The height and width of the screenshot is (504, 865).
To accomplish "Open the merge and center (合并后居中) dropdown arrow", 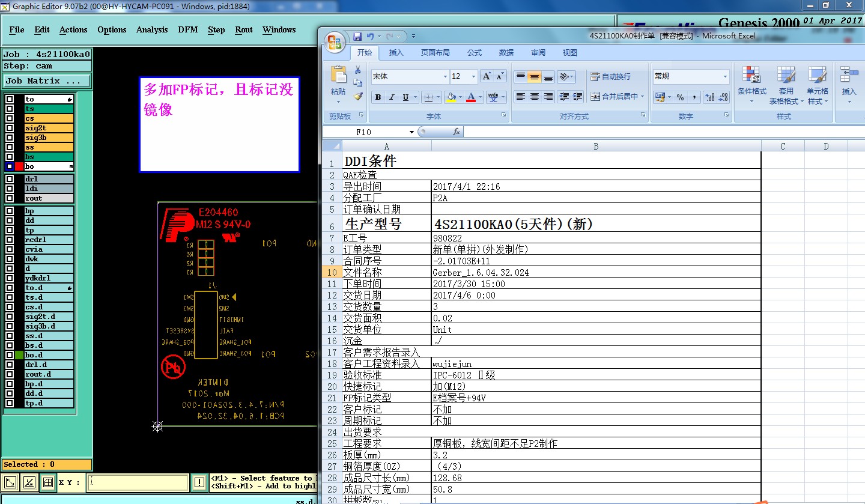I will coord(642,97).
